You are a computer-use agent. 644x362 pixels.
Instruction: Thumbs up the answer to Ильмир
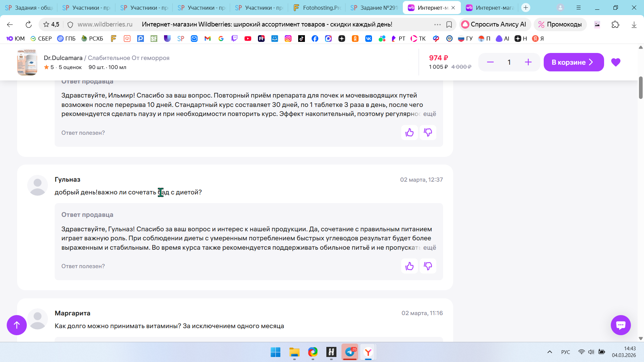[x=409, y=133]
